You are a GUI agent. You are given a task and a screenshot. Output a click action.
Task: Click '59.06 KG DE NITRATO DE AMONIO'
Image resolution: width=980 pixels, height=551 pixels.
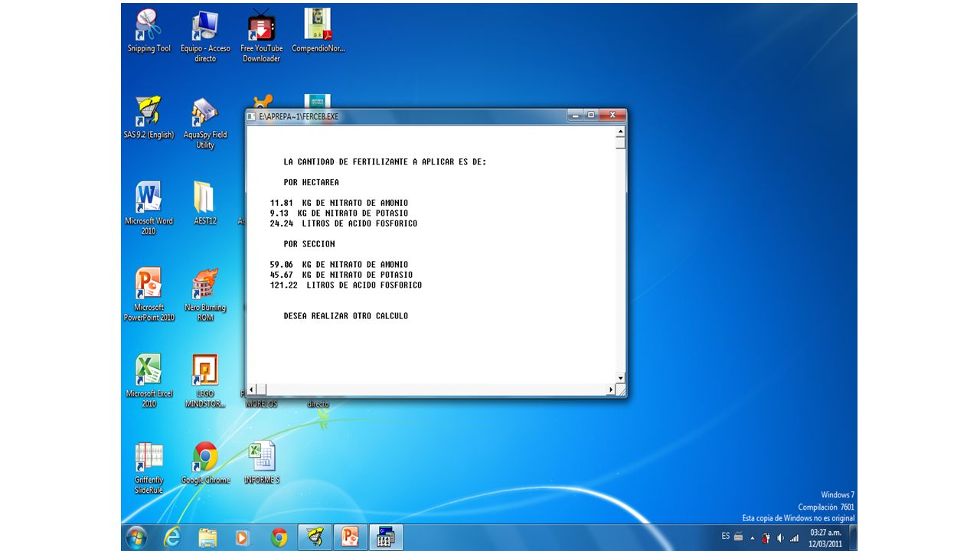click(x=339, y=265)
